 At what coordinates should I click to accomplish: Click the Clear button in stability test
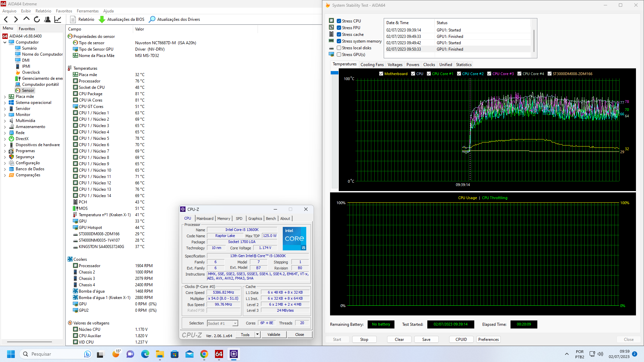click(399, 340)
